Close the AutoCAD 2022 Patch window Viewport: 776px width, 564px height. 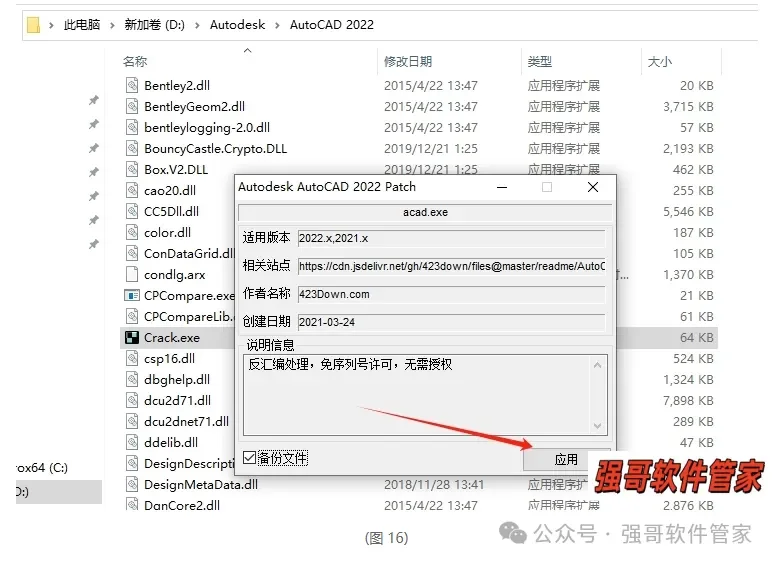coord(593,187)
